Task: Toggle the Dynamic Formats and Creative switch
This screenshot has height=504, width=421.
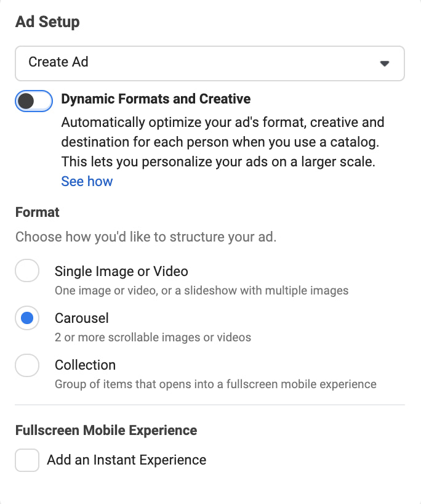Action: [x=34, y=101]
